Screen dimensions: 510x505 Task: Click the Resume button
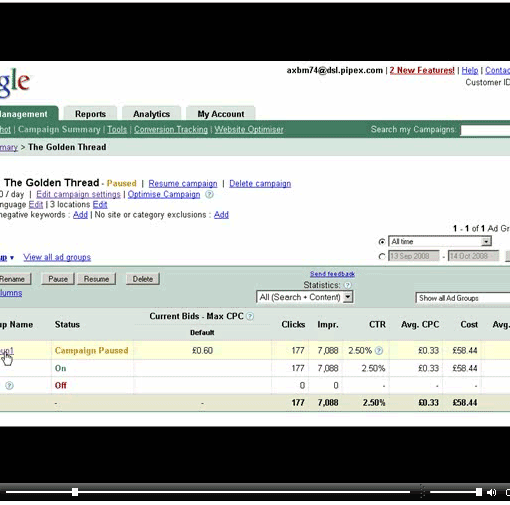point(96,279)
